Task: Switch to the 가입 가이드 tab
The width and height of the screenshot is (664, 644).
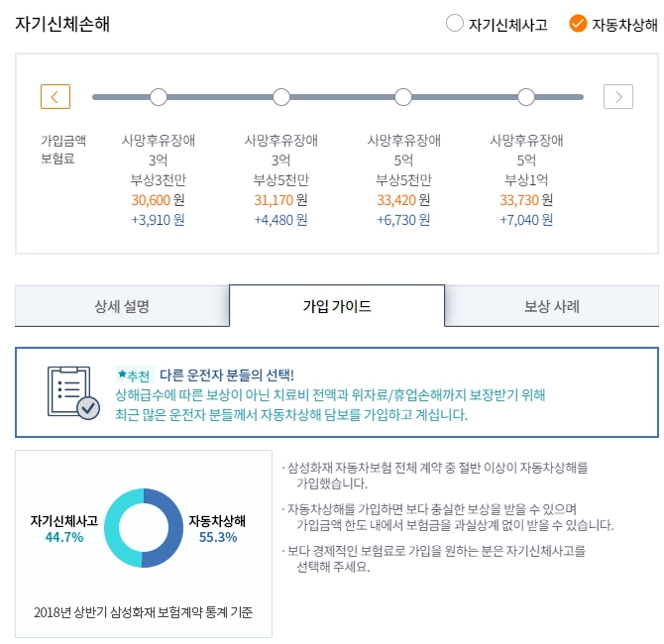Action: (x=337, y=306)
